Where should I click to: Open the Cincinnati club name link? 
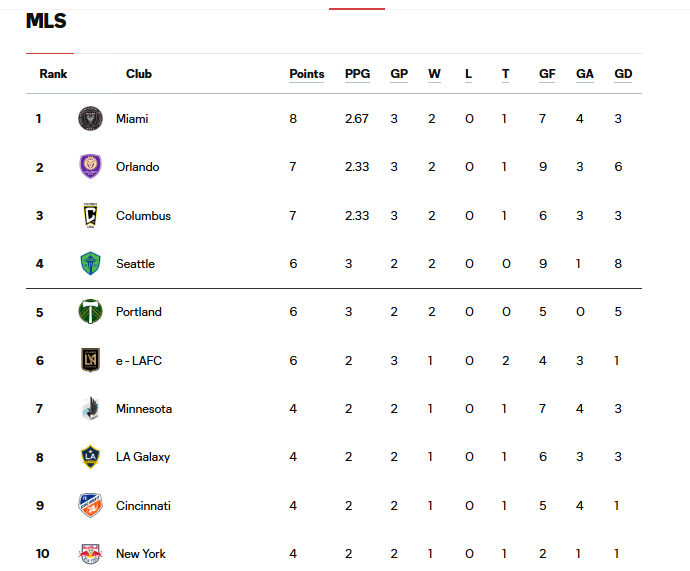(143, 505)
